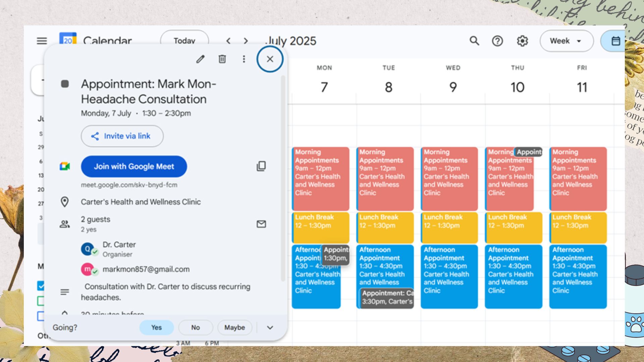RSVP Maybe to the event
Screen dimensions: 644x362
tap(234, 327)
